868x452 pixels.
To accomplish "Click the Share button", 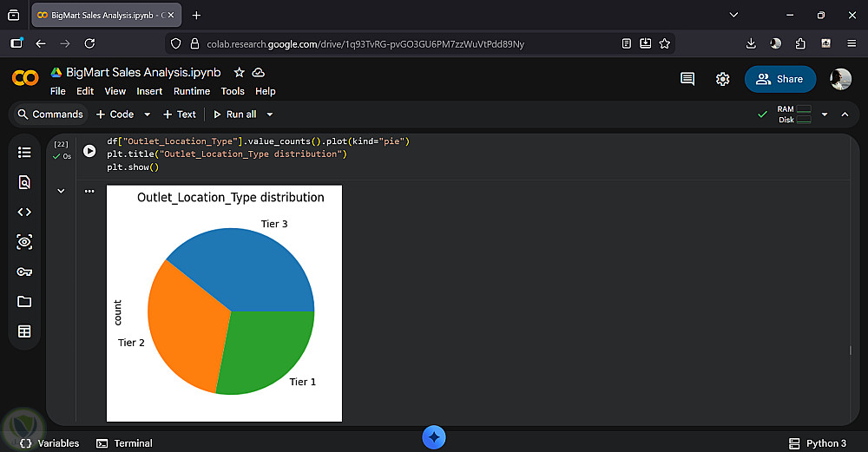I will 779,79.
